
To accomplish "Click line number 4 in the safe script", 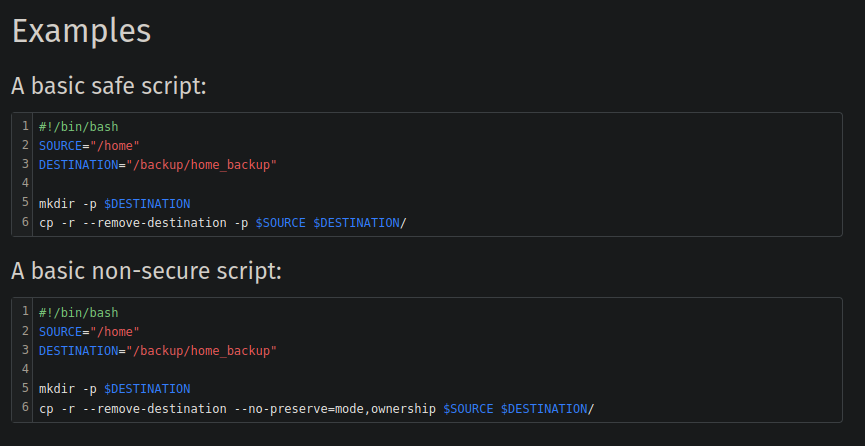I will pos(25,184).
